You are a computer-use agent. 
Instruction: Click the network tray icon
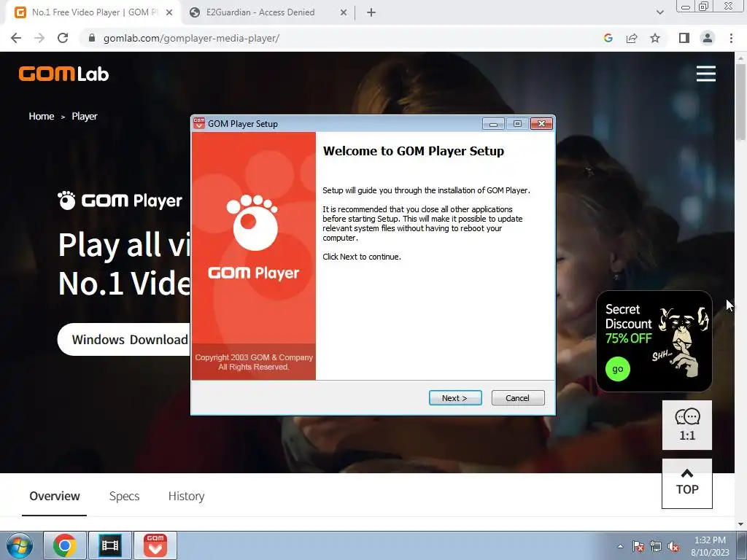(x=656, y=547)
